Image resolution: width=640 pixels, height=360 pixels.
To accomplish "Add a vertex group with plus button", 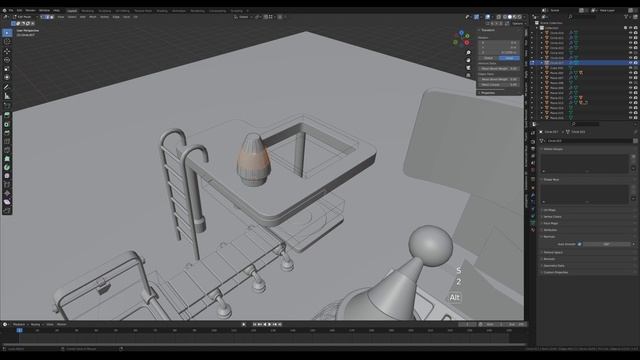I will tap(633, 156).
